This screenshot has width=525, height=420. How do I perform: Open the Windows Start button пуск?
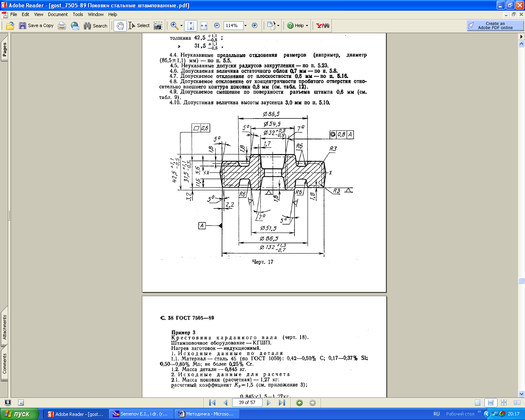click(19, 414)
